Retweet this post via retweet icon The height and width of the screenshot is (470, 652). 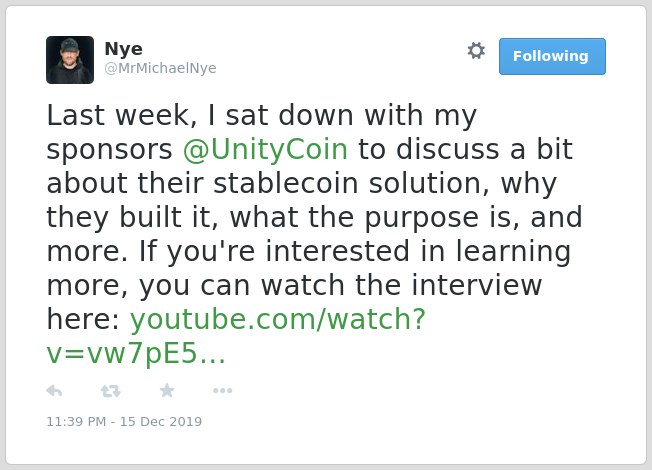click(111, 391)
